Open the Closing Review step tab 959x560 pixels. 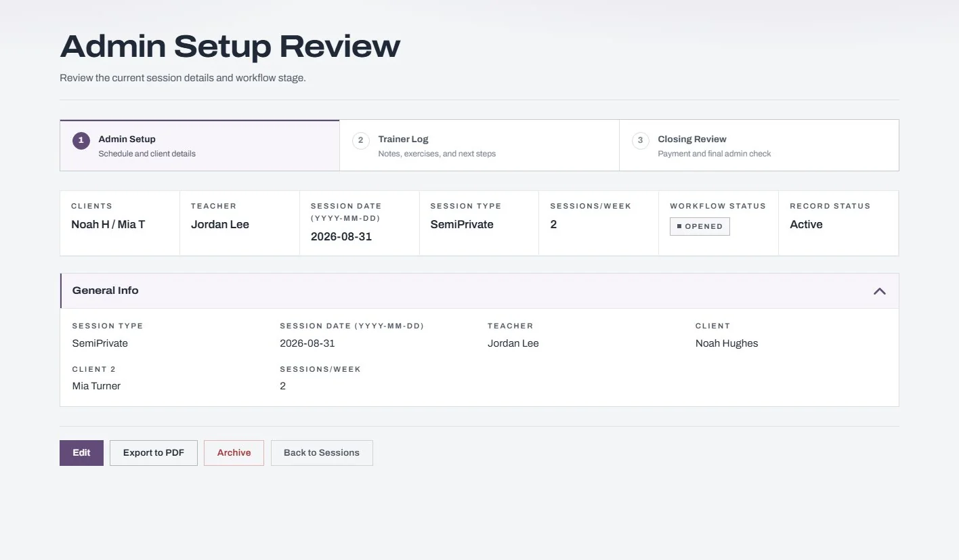[759, 146]
